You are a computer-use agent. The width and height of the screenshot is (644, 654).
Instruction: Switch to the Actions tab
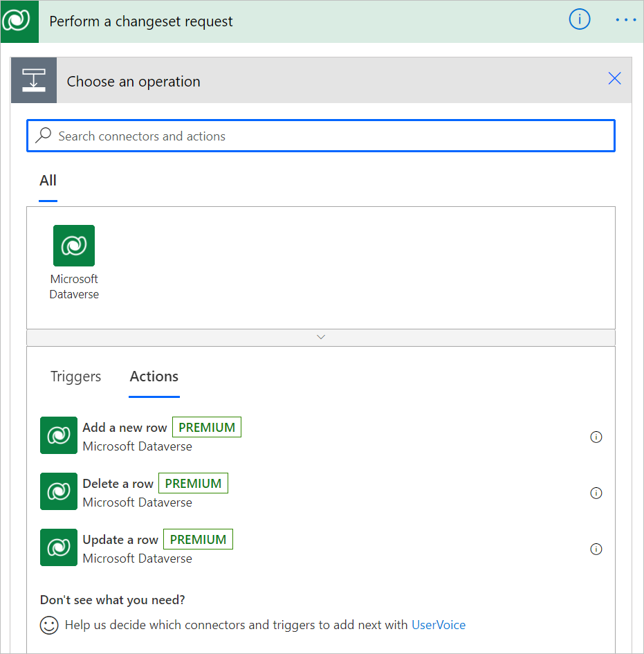pyautogui.click(x=154, y=376)
